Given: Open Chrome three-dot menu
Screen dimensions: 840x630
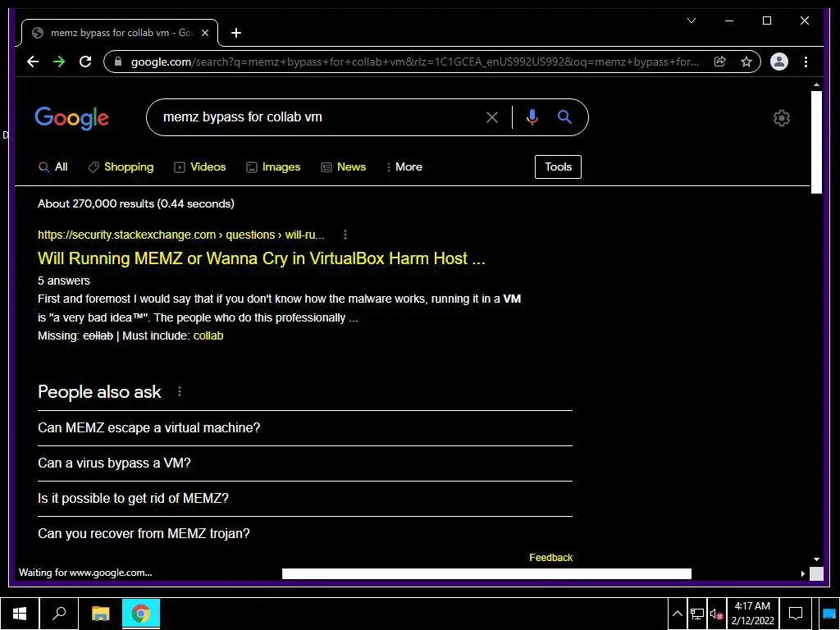Looking at the screenshot, I should coord(806,62).
